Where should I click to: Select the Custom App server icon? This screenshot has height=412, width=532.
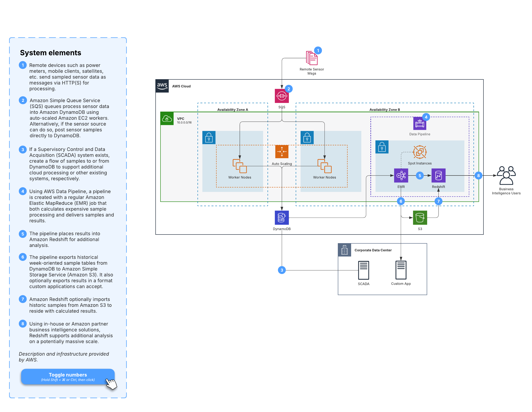coord(401,270)
